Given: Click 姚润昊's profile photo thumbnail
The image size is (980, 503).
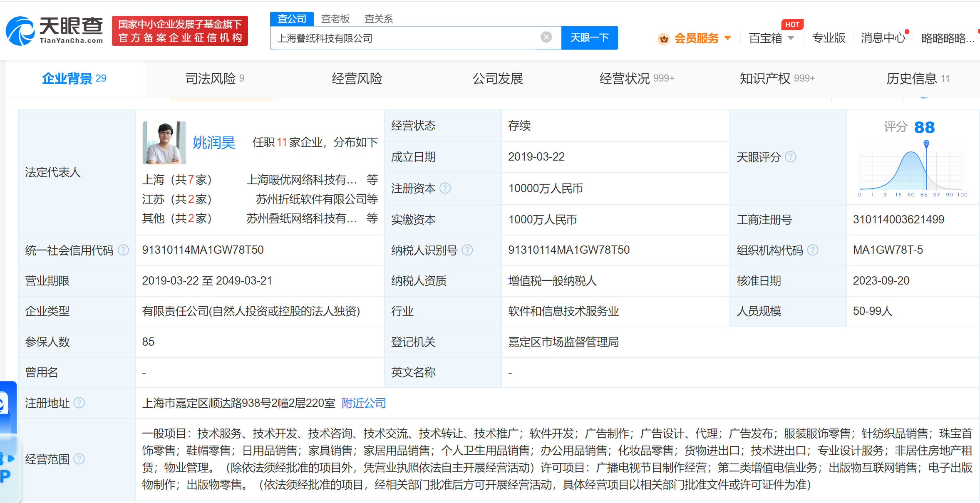Looking at the screenshot, I should tap(164, 143).
